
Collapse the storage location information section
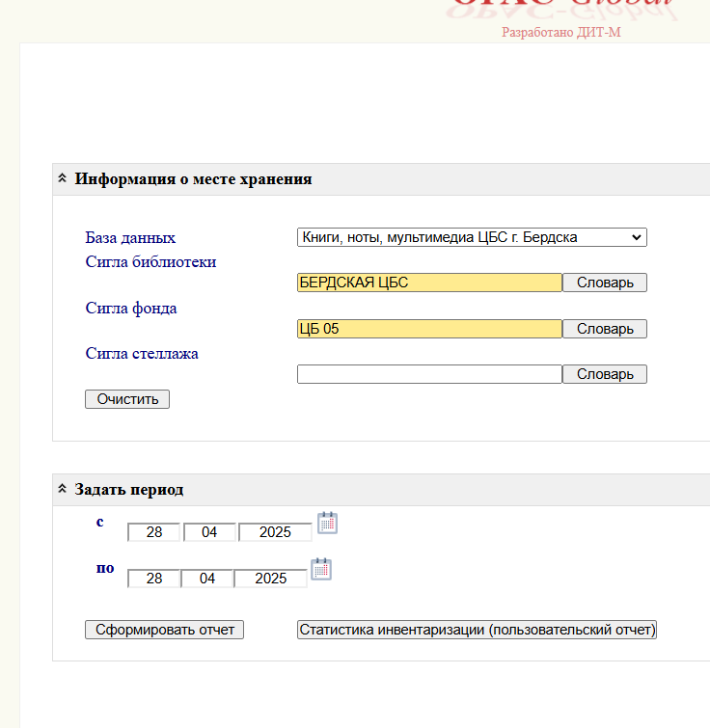pyautogui.click(x=63, y=179)
